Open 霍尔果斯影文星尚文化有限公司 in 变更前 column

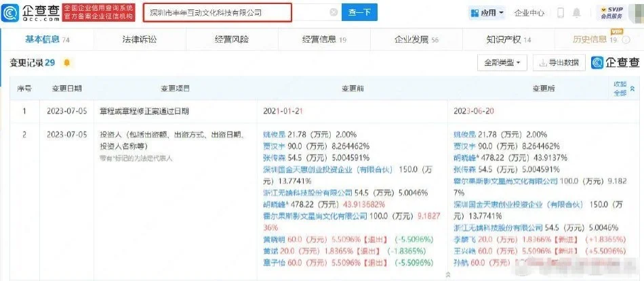pyautogui.click(x=314, y=216)
